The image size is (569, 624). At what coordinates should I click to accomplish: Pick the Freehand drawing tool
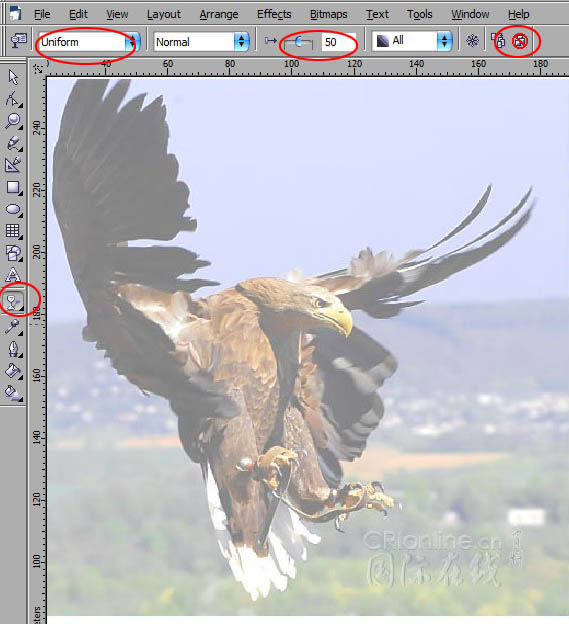13,143
